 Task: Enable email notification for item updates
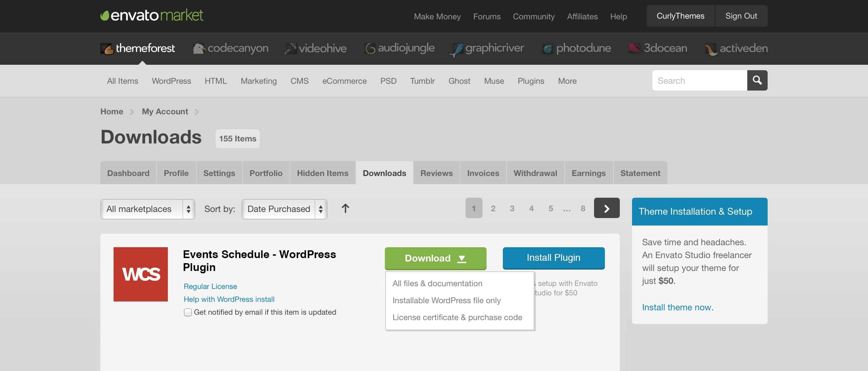click(x=188, y=312)
